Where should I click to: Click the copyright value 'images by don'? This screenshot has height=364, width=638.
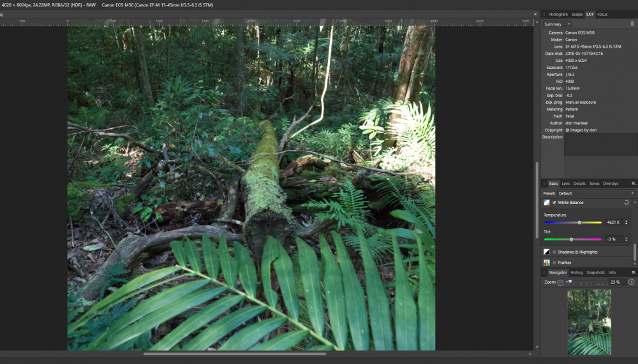(582, 130)
